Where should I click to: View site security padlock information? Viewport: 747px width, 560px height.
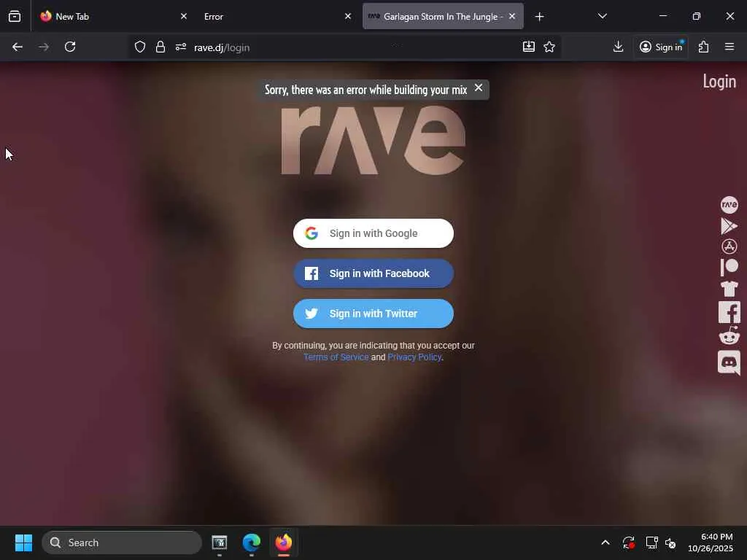point(160,47)
